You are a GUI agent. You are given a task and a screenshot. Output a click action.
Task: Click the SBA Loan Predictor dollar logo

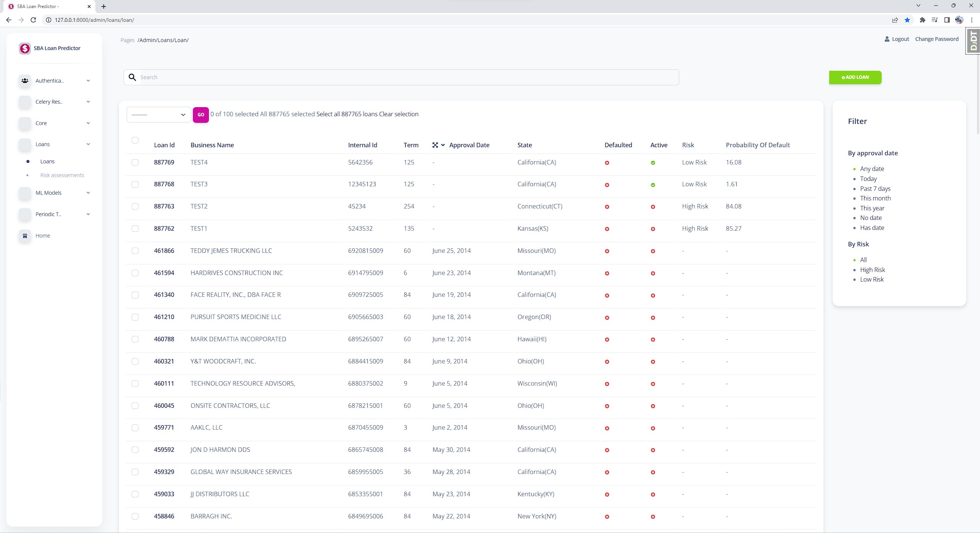(24, 48)
